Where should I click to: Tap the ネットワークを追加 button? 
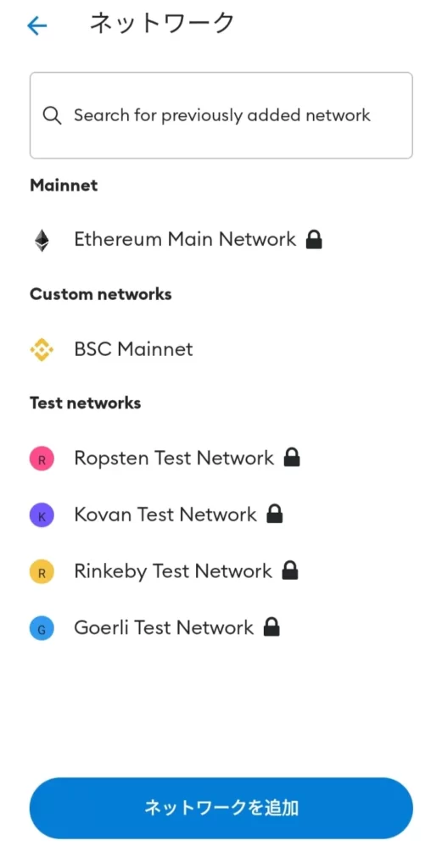point(221,808)
